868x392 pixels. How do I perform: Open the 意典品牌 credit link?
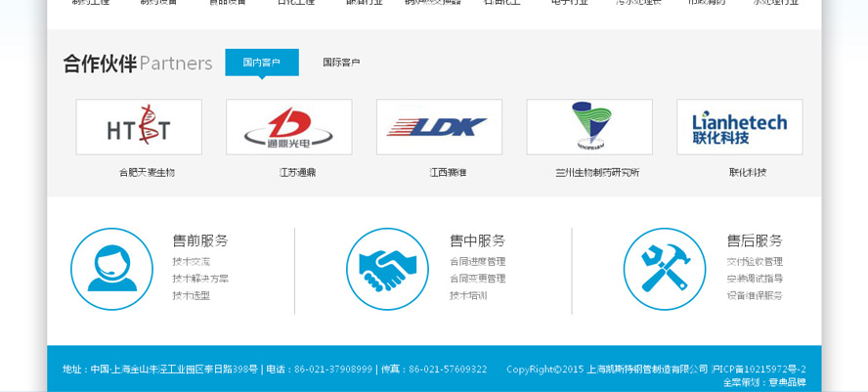[x=787, y=382]
